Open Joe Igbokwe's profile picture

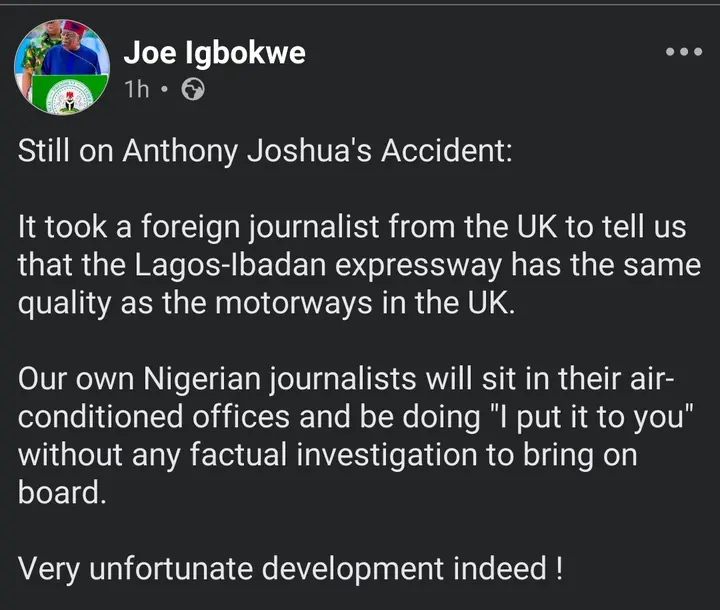[x=62, y=66]
